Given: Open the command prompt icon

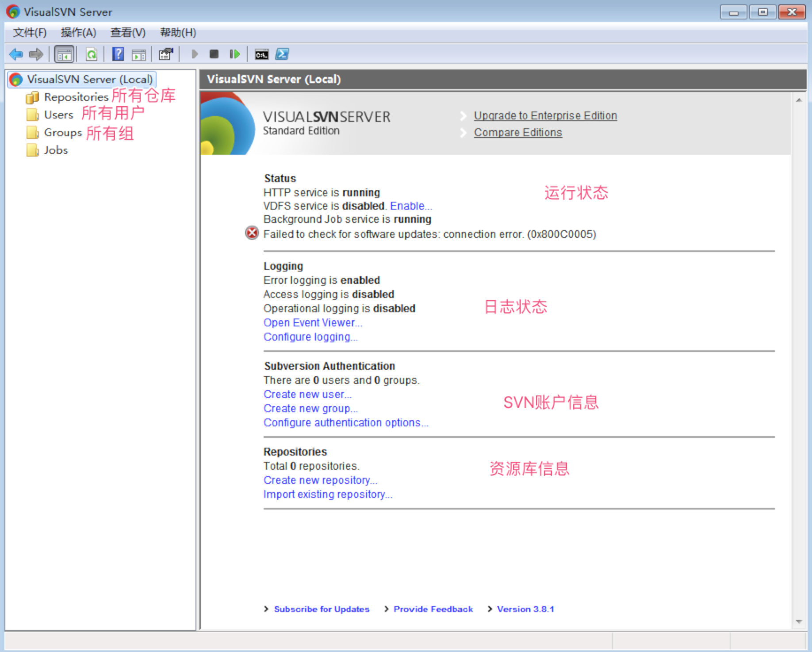Looking at the screenshot, I should [x=261, y=54].
